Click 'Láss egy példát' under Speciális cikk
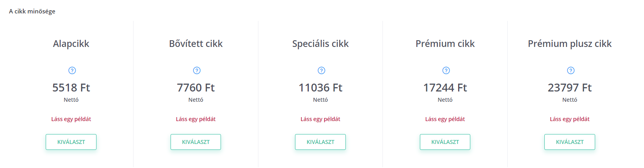644x168 pixels. tap(320, 119)
